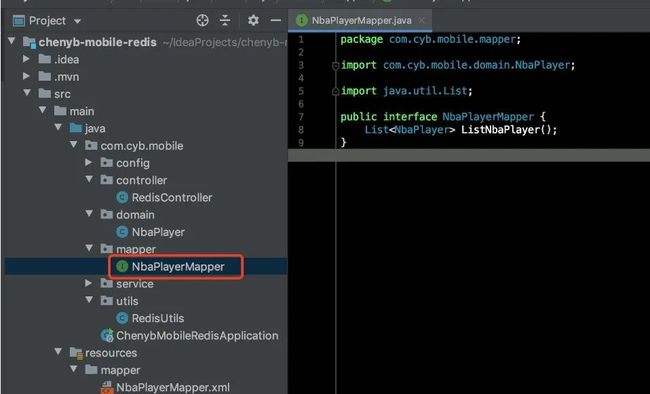Click the package com.cyb.mobile.mapper statement
This screenshot has width=650, height=394.
point(430,39)
